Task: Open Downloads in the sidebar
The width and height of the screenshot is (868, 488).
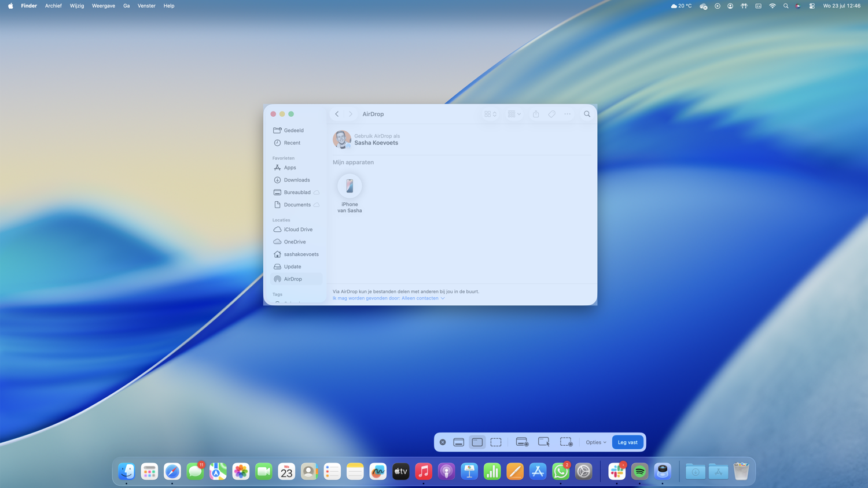Action: (296, 180)
